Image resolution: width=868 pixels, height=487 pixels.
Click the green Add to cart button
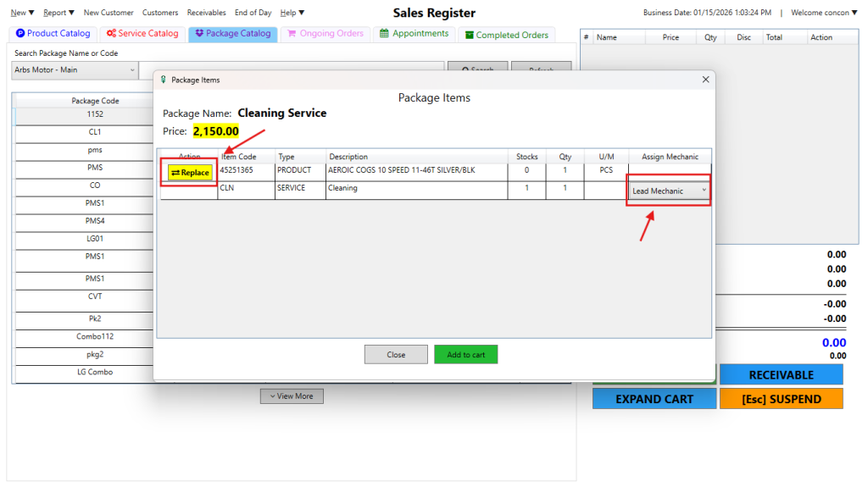tap(465, 355)
